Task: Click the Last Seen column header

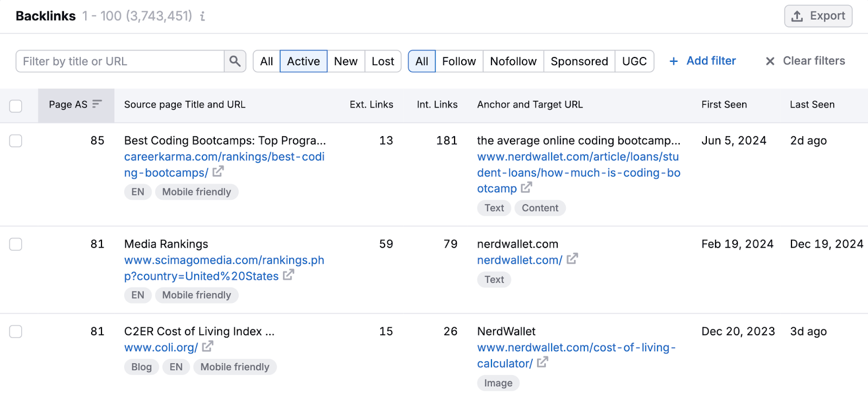Action: [x=812, y=104]
